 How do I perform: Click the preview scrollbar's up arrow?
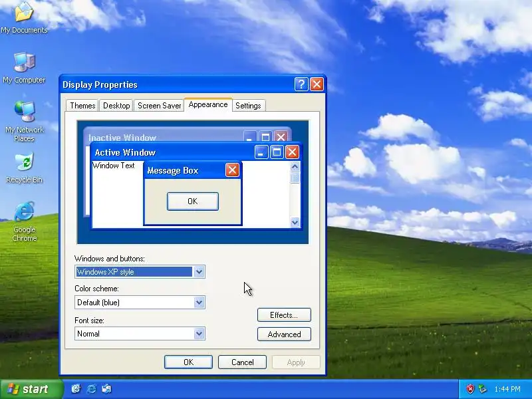click(x=295, y=167)
